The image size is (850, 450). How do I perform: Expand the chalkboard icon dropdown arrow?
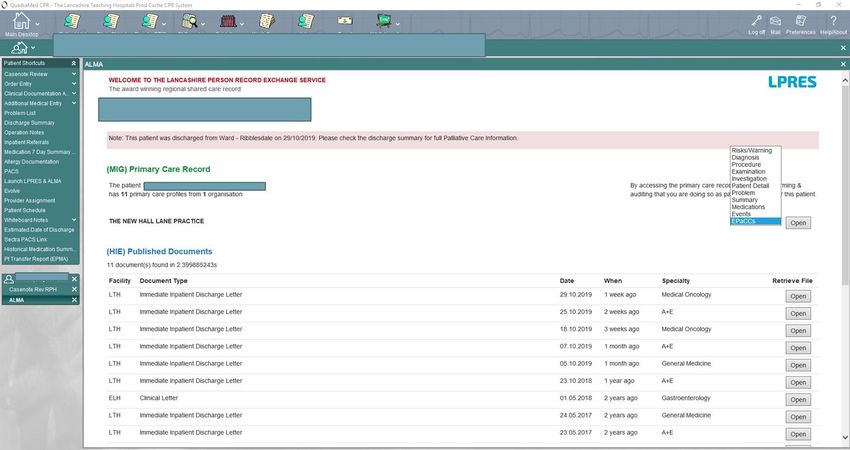397,24
